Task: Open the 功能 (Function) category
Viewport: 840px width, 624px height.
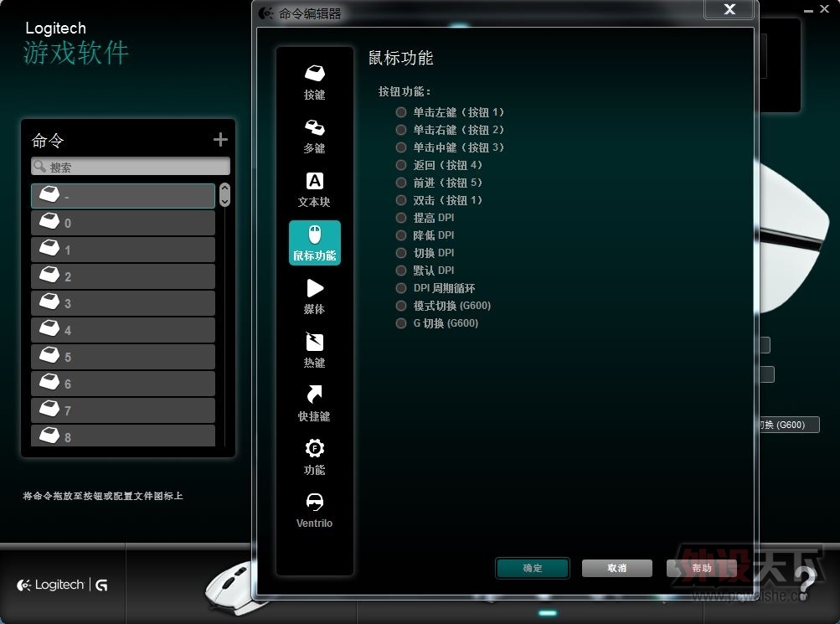Action: click(x=314, y=457)
